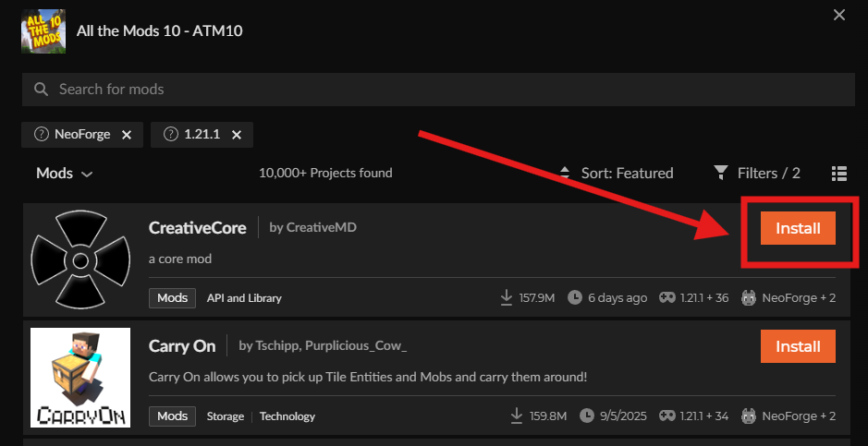Open author CreativeMD's profile
This screenshot has height=446, width=868.
[322, 227]
